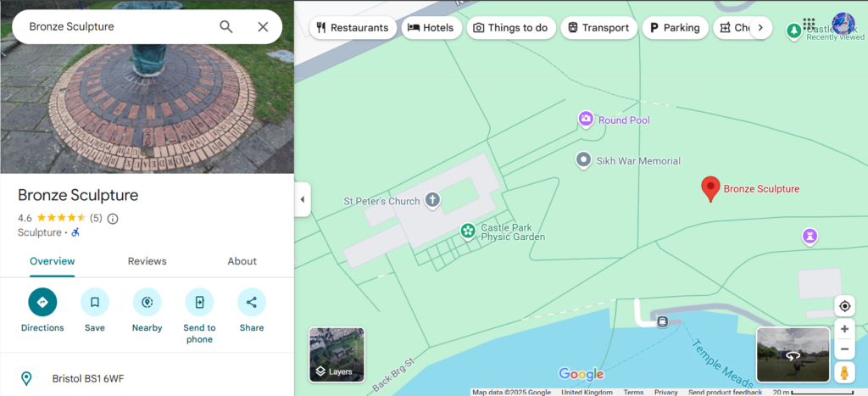The height and width of the screenshot is (396, 868).
Task: Open Directions to Bronze Sculpture
Action: point(42,310)
